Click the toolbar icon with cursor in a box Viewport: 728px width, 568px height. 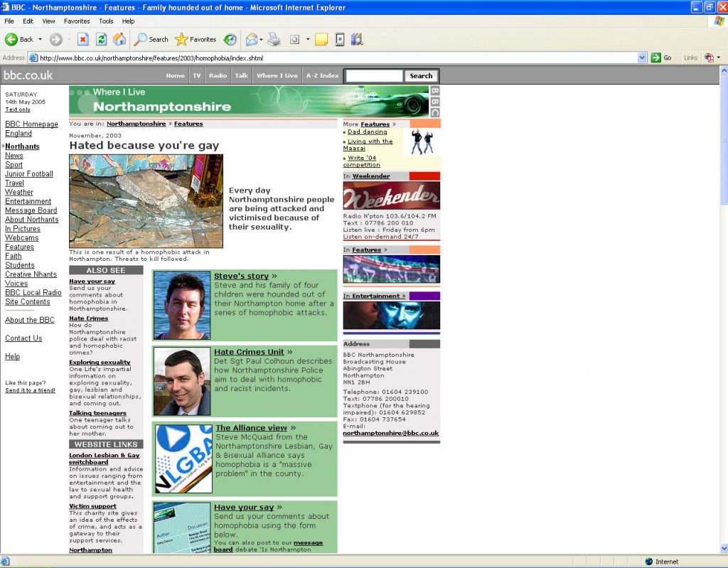(x=294, y=40)
